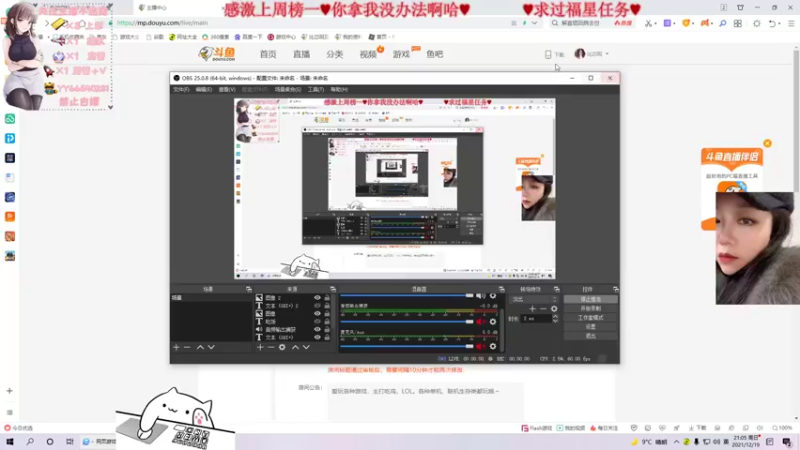
Task: Mute the top mixer channel speaker icon
Action: pos(480,296)
